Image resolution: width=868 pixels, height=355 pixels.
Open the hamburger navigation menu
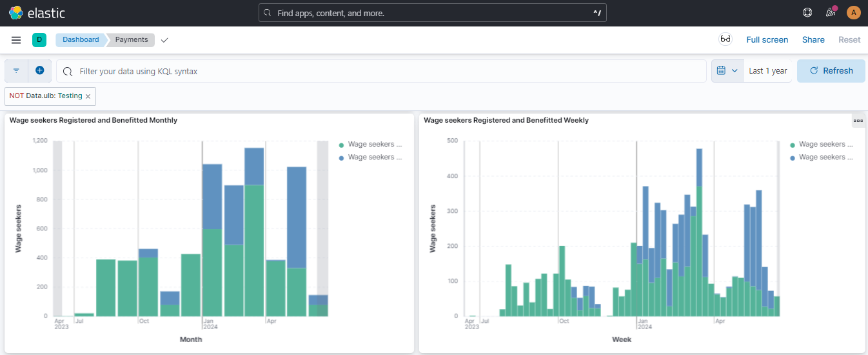pos(16,40)
